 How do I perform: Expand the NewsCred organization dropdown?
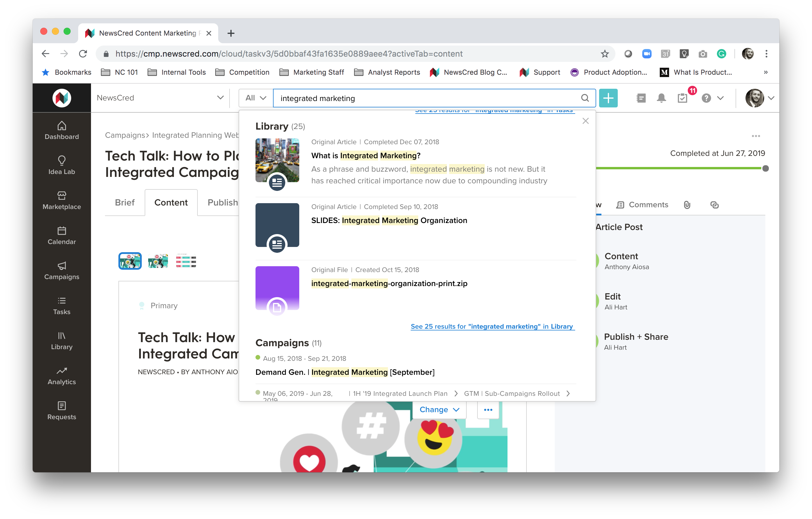point(220,98)
